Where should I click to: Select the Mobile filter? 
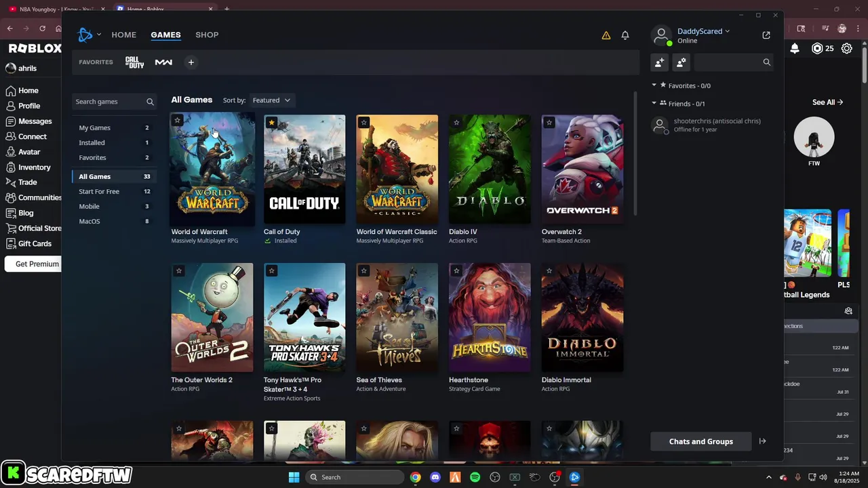point(114,206)
